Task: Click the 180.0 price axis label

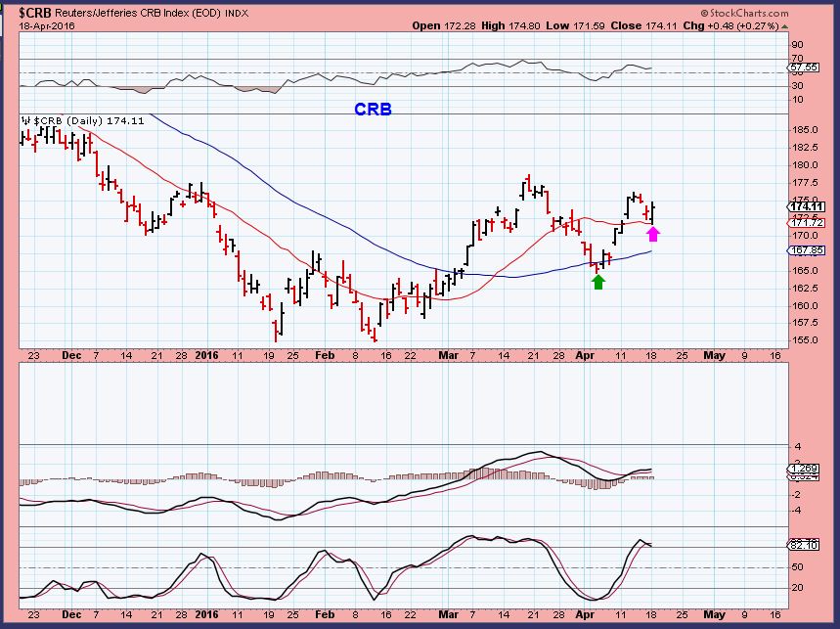Action: 804,165
